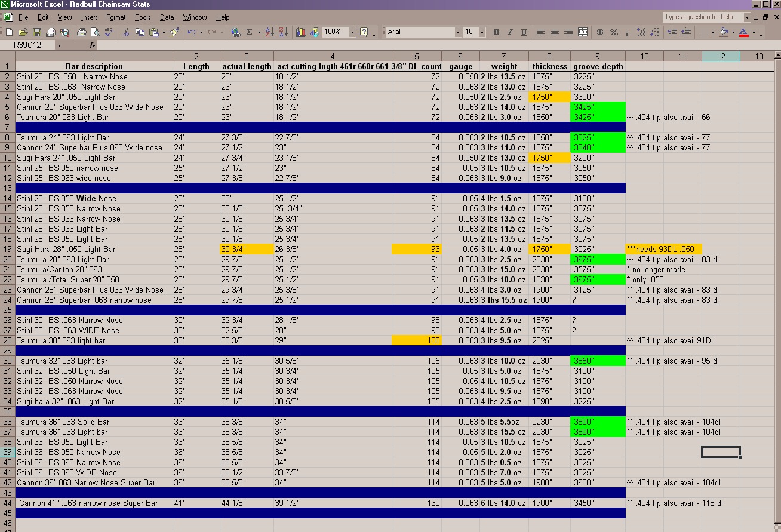The width and height of the screenshot is (781, 532).
Task: Toggle Bold formatting
Action: 496,32
